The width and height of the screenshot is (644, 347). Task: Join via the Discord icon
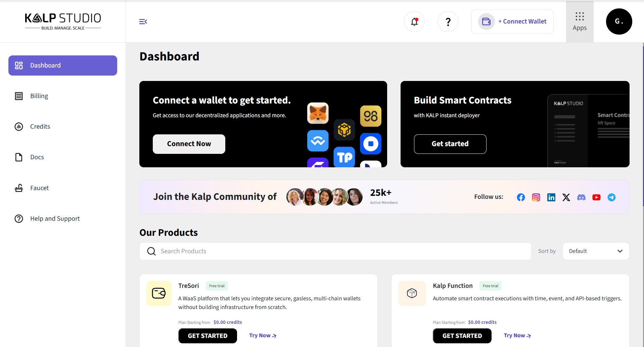581,197
